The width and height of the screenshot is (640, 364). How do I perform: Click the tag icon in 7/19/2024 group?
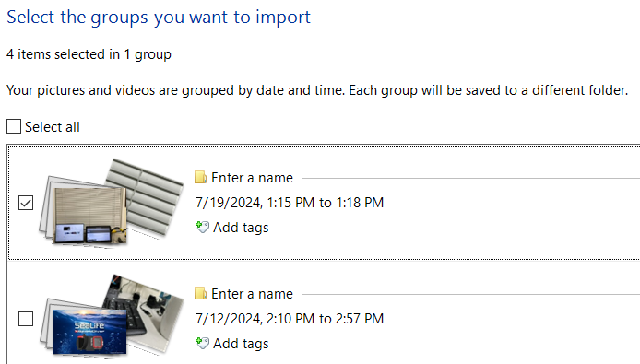coord(203,227)
